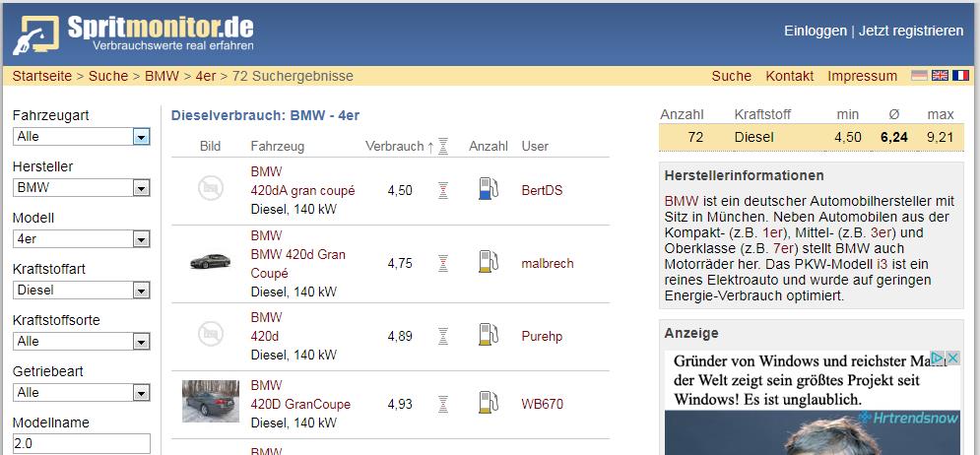Click the consumption value 4,75
980x455 pixels.
[400, 264]
